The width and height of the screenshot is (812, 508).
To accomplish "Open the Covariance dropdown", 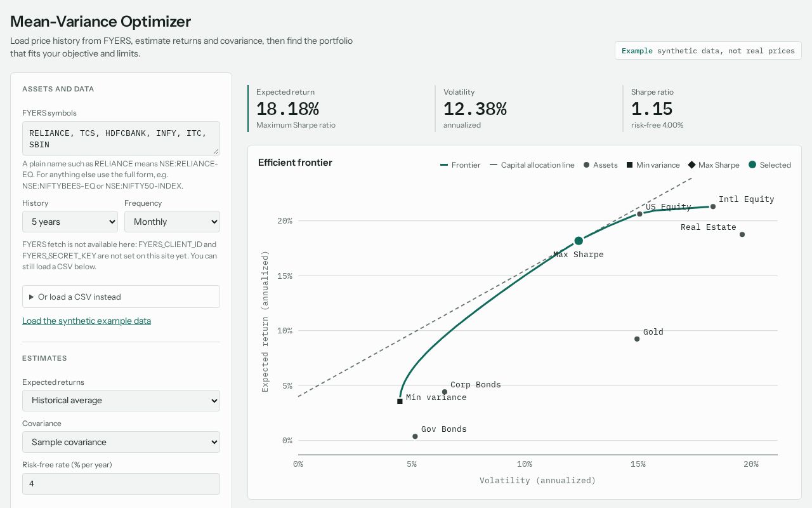I will pyautogui.click(x=121, y=442).
